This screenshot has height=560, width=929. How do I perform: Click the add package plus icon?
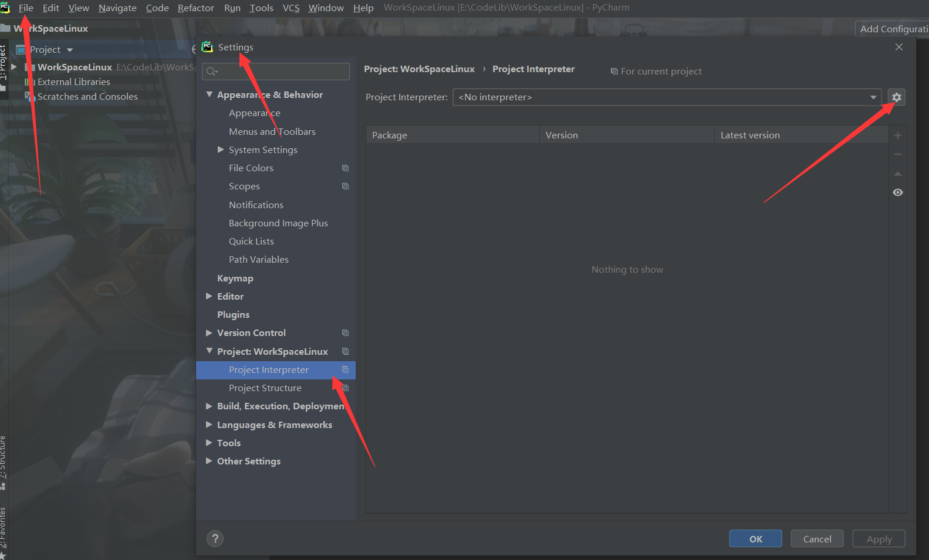(897, 135)
